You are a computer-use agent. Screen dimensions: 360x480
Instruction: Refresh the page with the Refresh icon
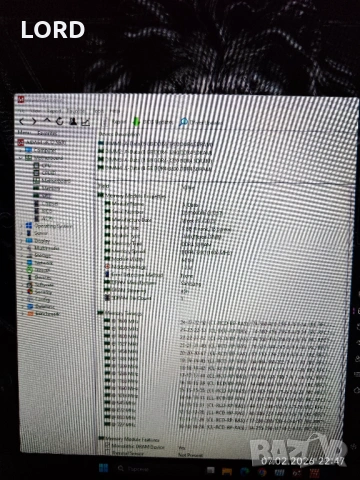60,121
